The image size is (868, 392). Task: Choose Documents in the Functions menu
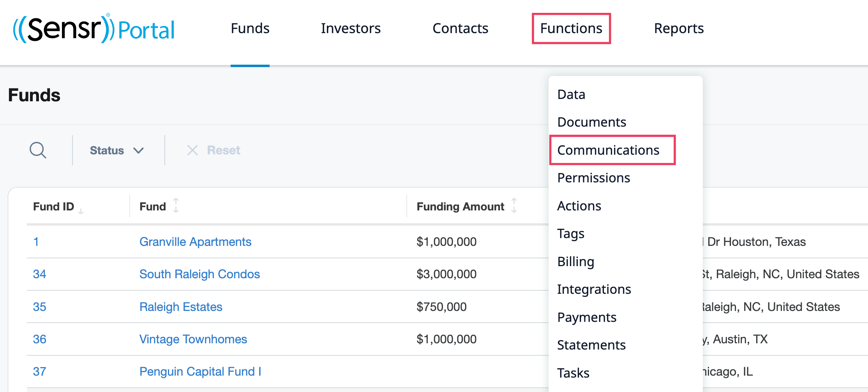[591, 122]
